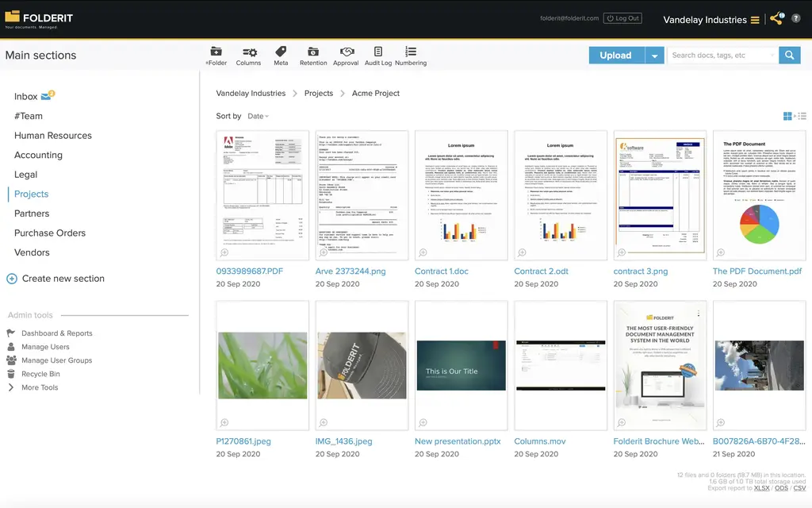This screenshot has width=812, height=508.
Task: Open the Inbox section
Action: (x=26, y=96)
